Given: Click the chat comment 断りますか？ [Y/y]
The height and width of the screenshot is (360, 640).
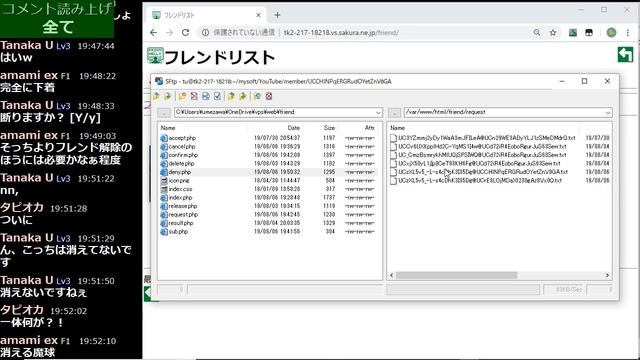Looking at the screenshot, I should pyautogui.click(x=50, y=118).
